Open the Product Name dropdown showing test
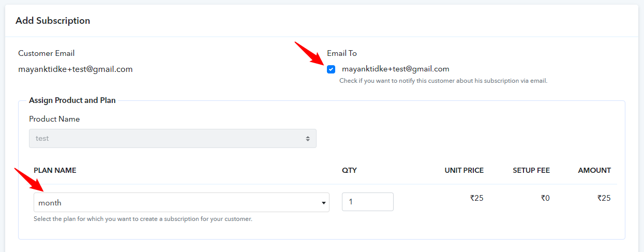Image resolution: width=644 pixels, height=252 pixels. (x=173, y=138)
